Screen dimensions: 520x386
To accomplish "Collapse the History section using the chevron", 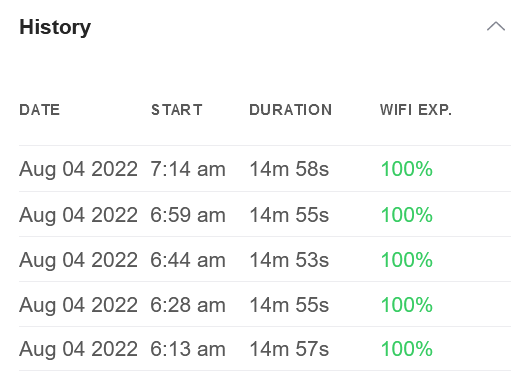I will coord(496,26).
